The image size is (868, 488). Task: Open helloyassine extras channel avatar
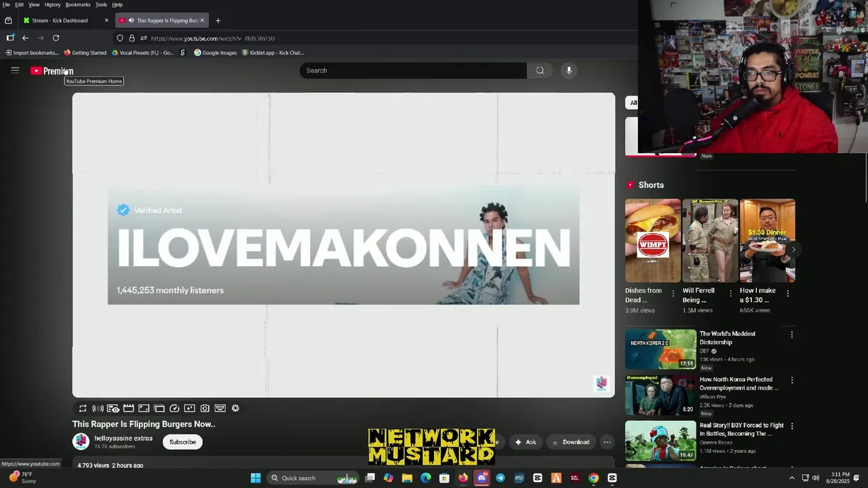point(81,442)
